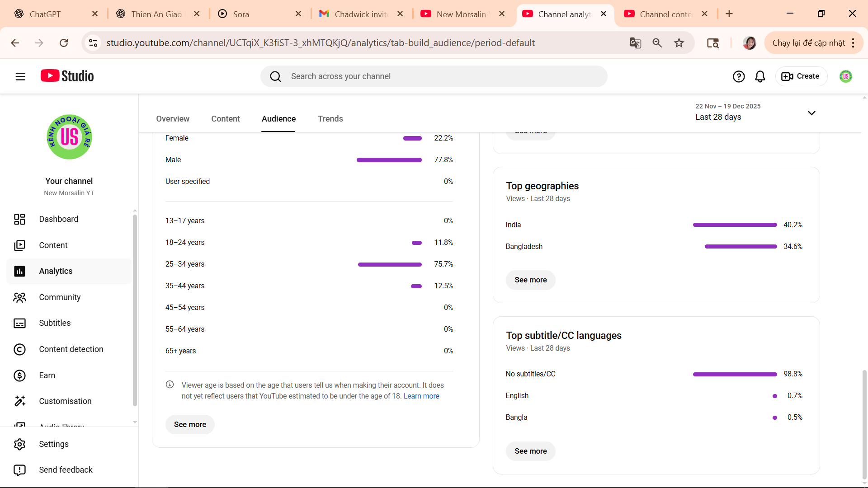Click the YouTube Studio logo

(x=67, y=76)
